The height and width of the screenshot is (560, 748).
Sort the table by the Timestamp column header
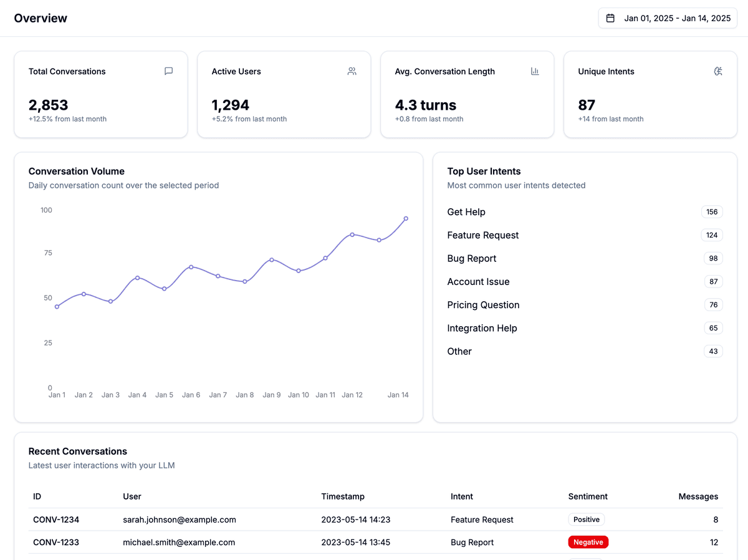pyautogui.click(x=343, y=496)
